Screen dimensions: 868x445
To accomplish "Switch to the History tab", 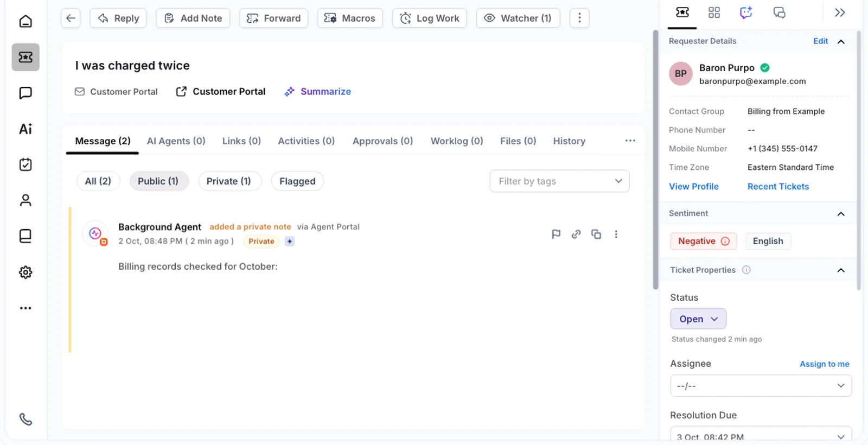I will click(569, 141).
